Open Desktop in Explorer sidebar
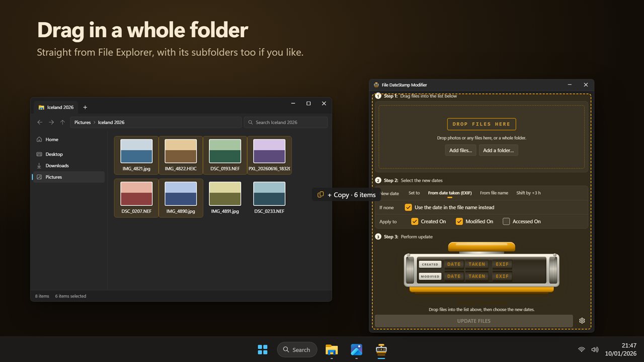 [68, 154]
